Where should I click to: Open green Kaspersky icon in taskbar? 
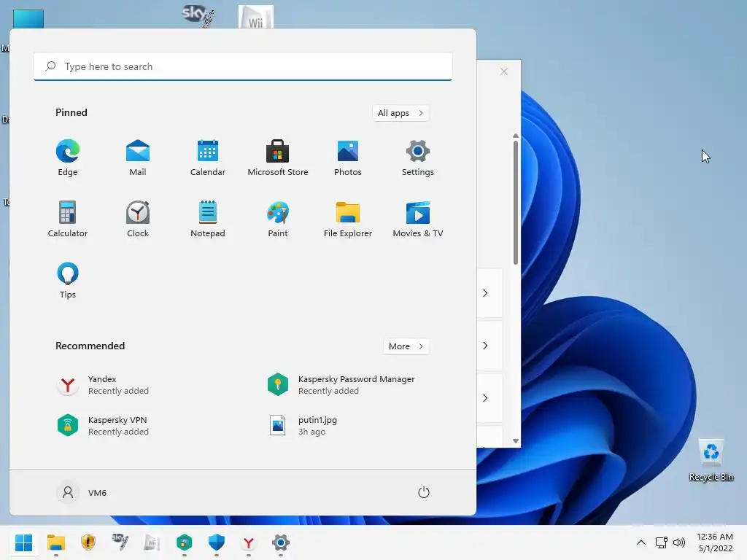click(x=185, y=542)
